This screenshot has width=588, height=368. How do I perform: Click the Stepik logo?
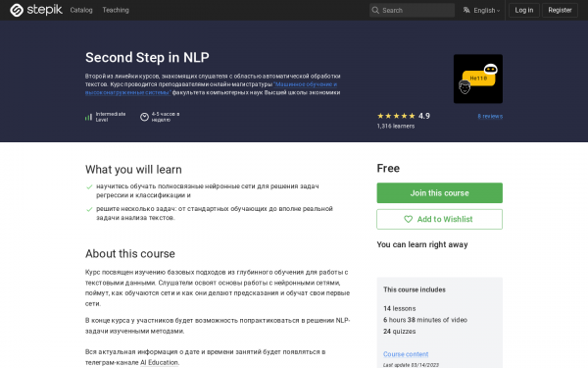click(36, 10)
